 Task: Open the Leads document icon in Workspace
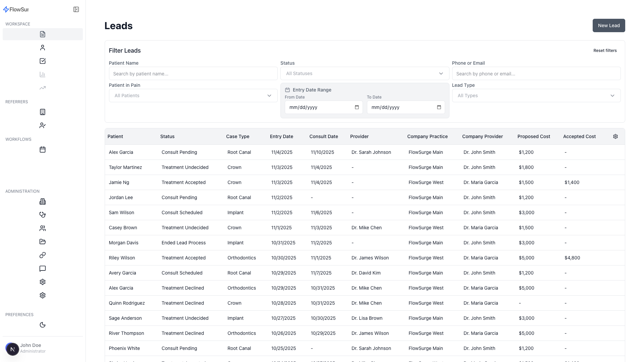(42, 34)
